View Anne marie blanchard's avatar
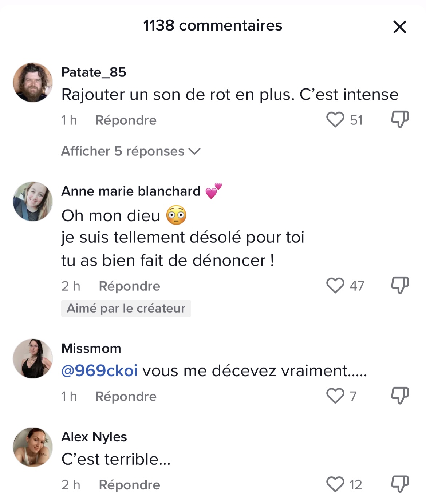 click(33, 201)
